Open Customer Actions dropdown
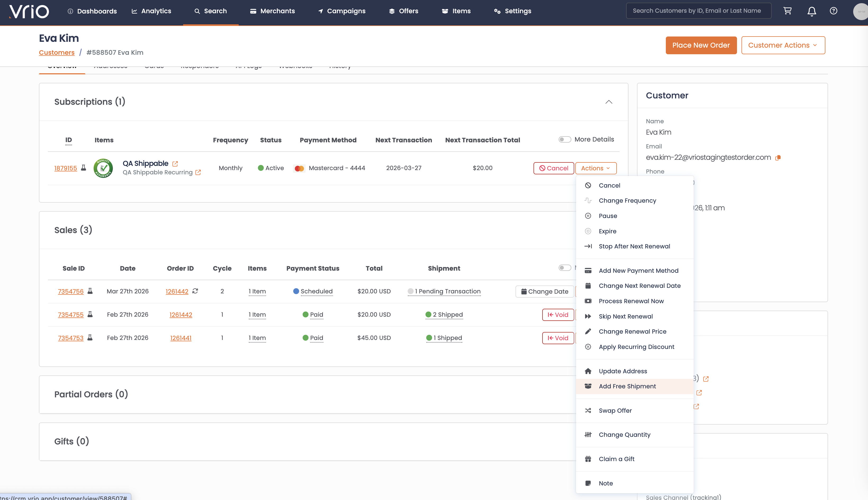This screenshot has height=500, width=868. pyautogui.click(x=783, y=45)
